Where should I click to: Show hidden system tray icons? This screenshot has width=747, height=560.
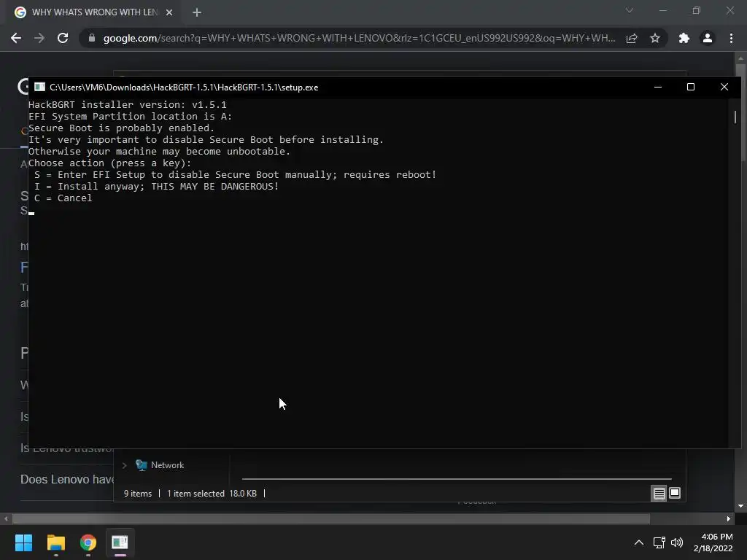click(x=639, y=542)
